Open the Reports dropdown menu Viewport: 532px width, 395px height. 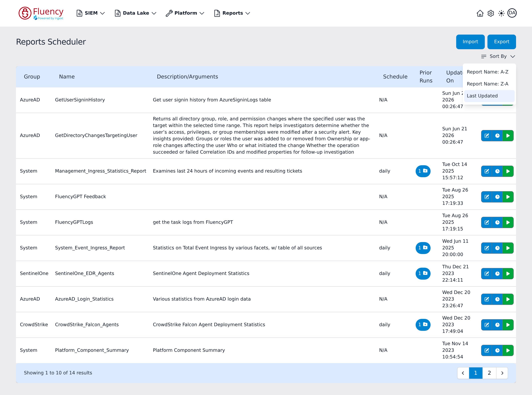coord(232,13)
